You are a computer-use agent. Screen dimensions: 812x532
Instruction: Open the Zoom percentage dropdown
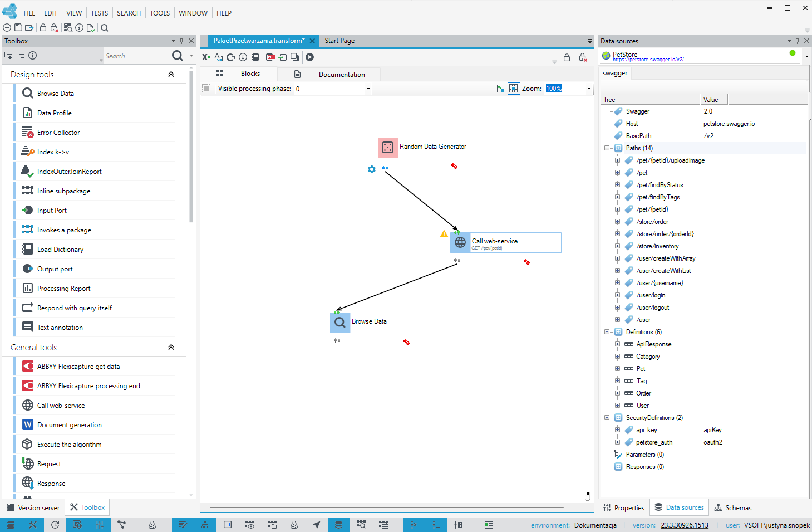click(589, 89)
